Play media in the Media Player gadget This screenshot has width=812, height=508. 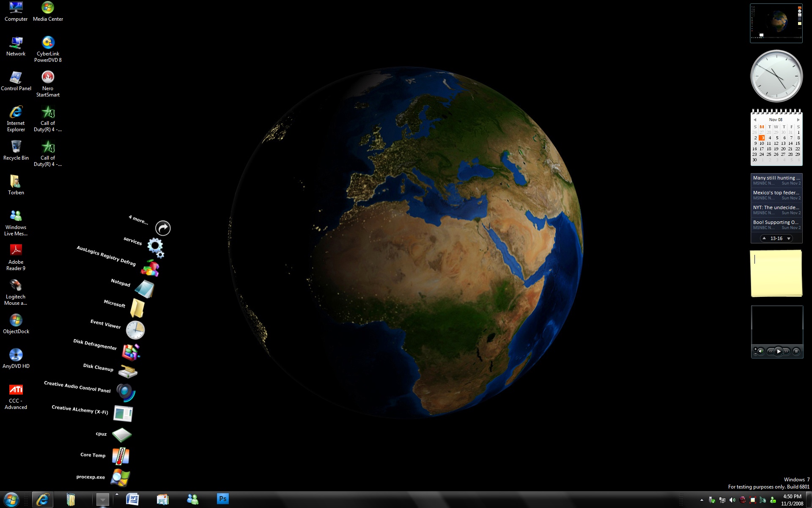(779, 351)
